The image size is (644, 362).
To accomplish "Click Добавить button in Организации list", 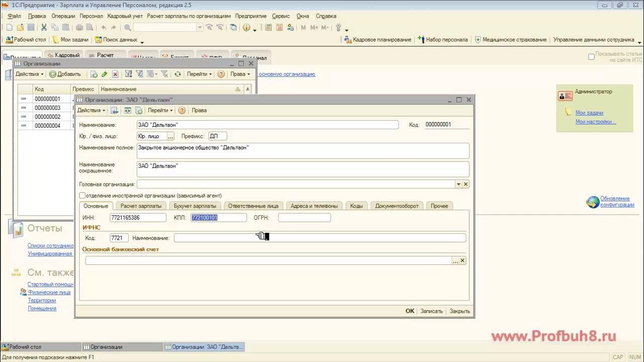I will coord(65,74).
